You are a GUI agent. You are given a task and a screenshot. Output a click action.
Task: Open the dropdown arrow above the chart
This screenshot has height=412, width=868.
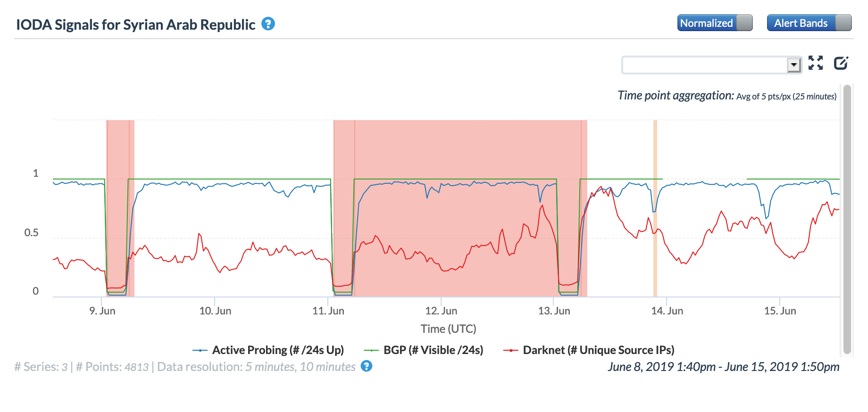coord(794,65)
